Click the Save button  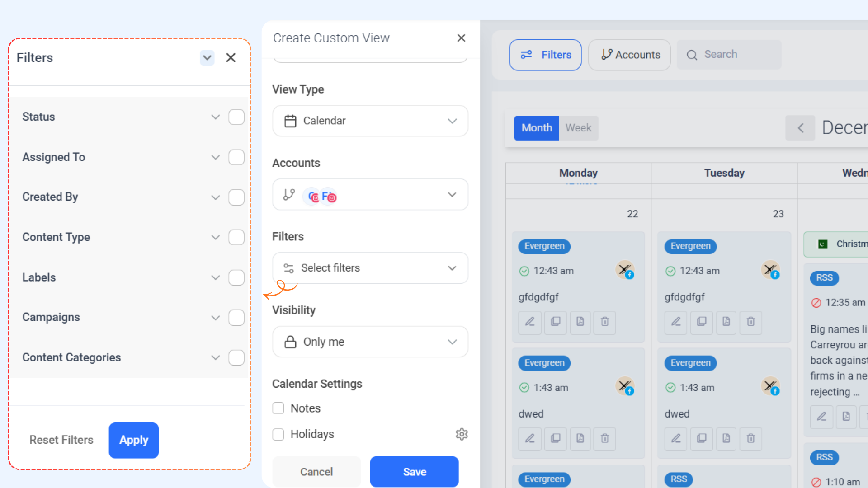414,472
